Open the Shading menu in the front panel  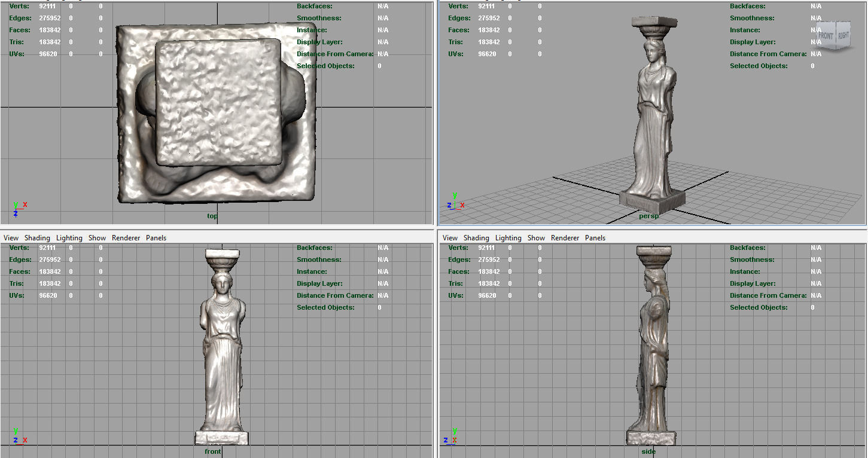(x=37, y=238)
